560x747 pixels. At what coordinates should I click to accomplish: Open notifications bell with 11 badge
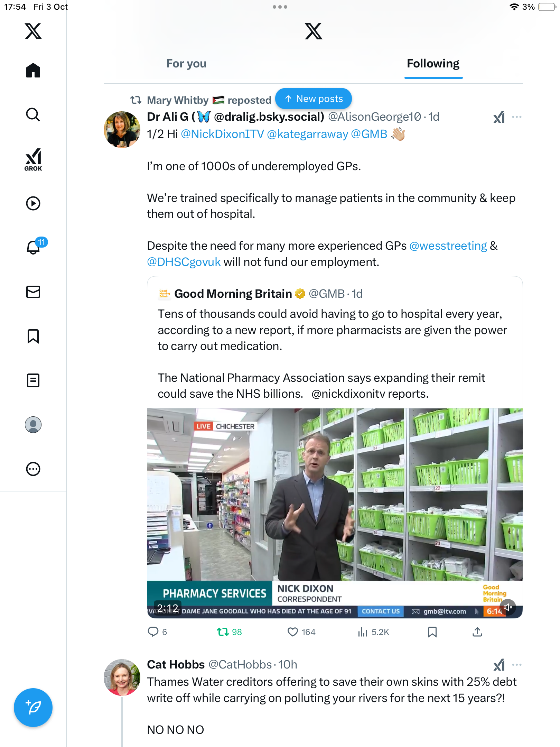tap(34, 247)
